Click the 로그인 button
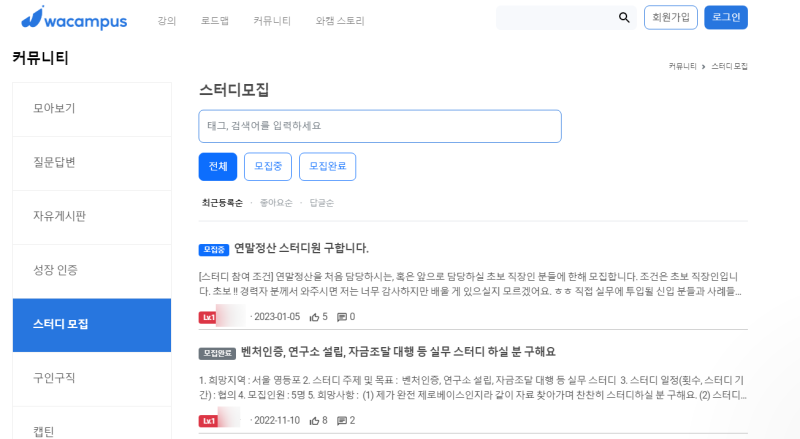Viewport: 800px width, 439px height. pos(726,17)
